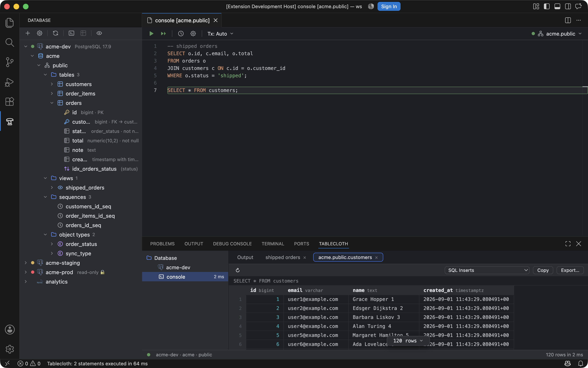Close the acme.public.customers result tab

(x=376, y=258)
